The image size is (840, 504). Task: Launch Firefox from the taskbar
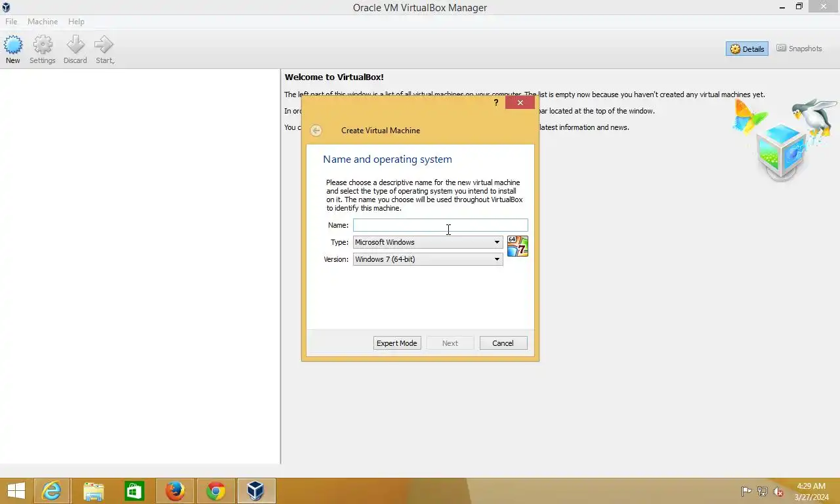[175, 491]
